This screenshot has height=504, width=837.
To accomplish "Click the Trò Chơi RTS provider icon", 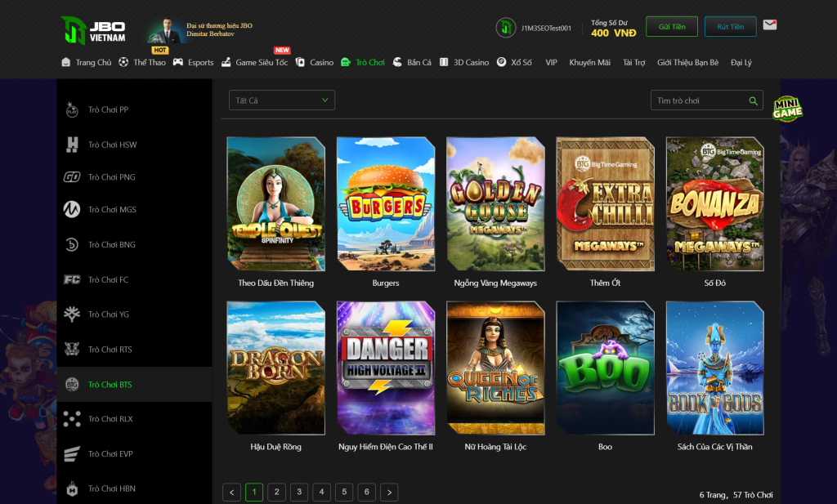I will (x=72, y=350).
